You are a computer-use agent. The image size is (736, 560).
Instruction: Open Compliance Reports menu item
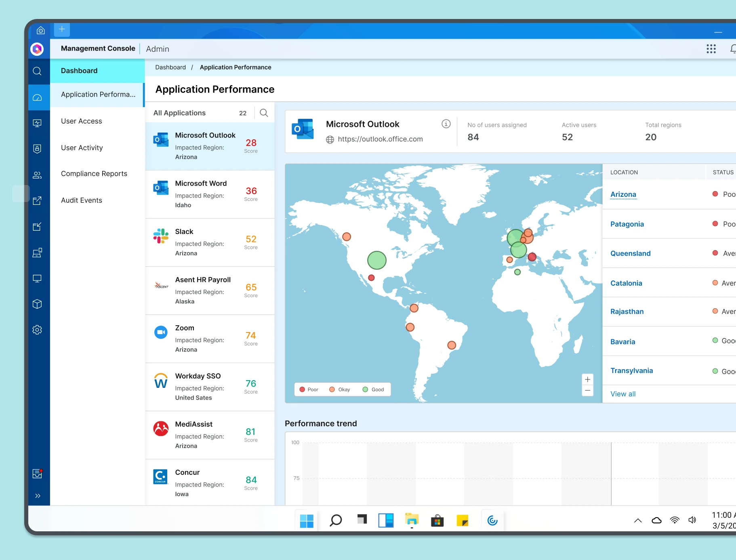coord(94,173)
